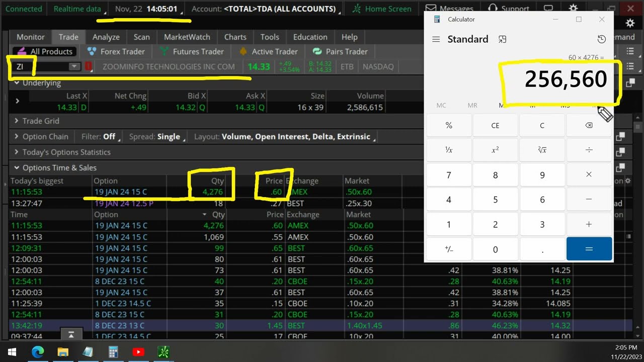Open Notepad from taskbar
The width and height of the screenshot is (644, 362).
[88, 352]
